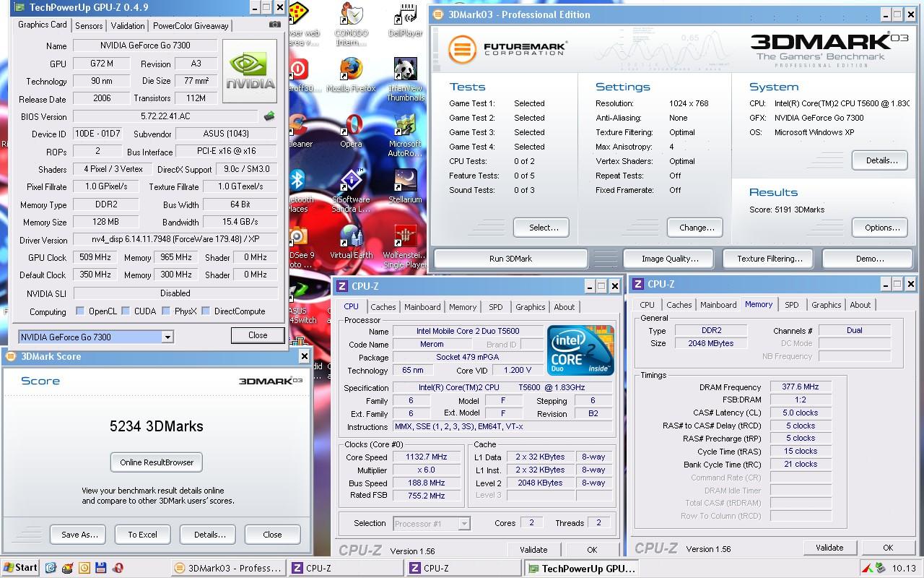This screenshot has width=924, height=578.
Task: Click the Driver Version field in GPU-Z
Action: click(175, 240)
